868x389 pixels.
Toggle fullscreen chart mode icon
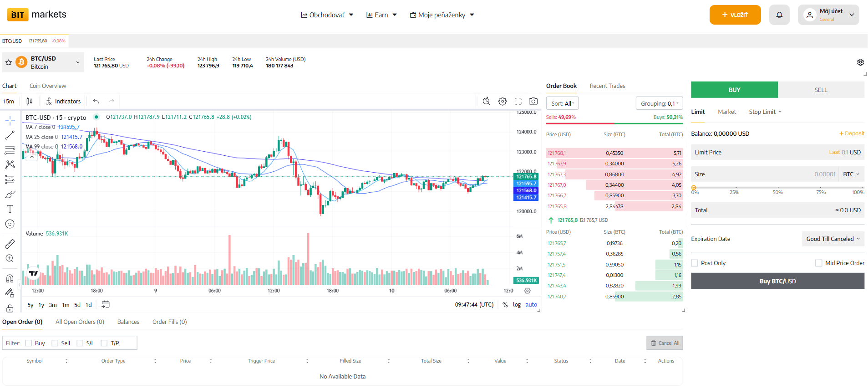[x=518, y=102]
